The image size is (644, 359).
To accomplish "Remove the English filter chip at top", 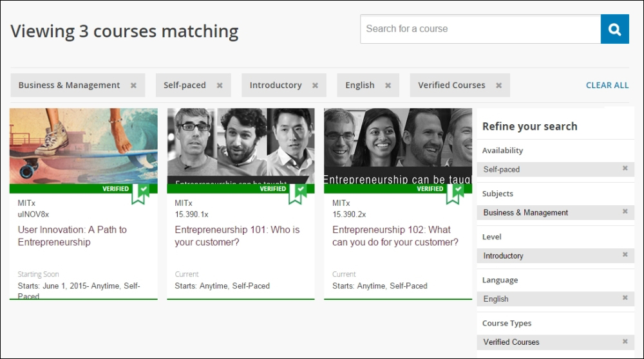I will coord(388,86).
